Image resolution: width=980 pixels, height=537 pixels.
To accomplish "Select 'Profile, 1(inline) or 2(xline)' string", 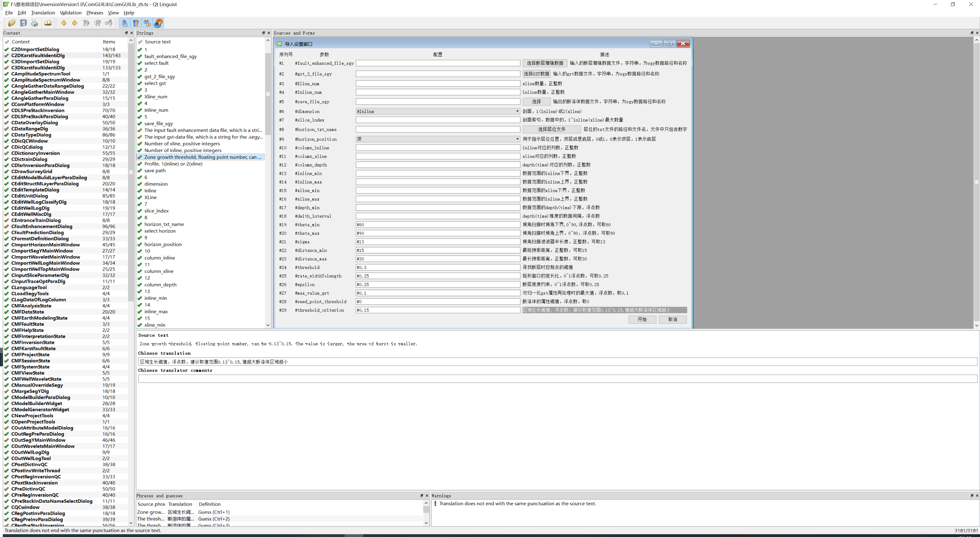I will click(x=174, y=164).
